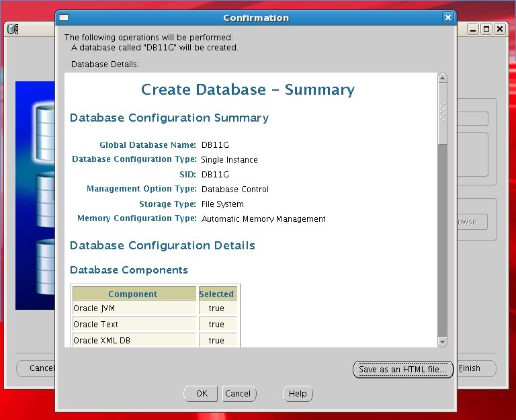Open Help for the Confirmation dialog

pyautogui.click(x=298, y=394)
